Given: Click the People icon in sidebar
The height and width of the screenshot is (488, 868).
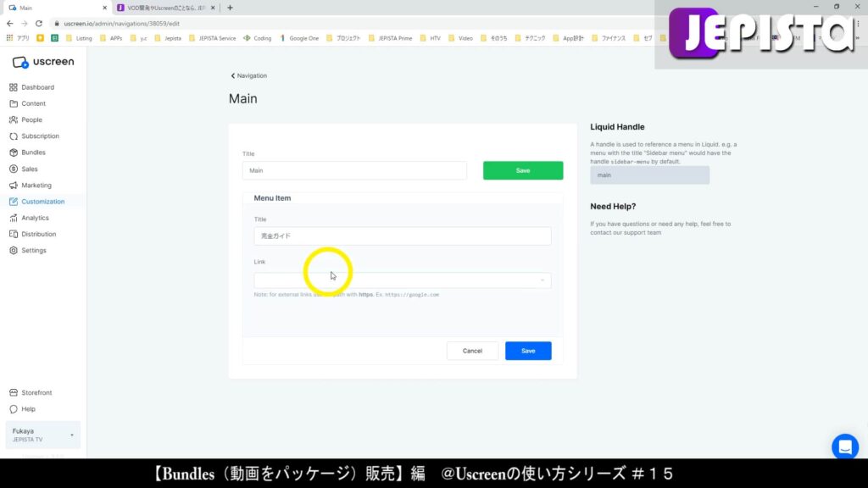Looking at the screenshot, I should 14,119.
